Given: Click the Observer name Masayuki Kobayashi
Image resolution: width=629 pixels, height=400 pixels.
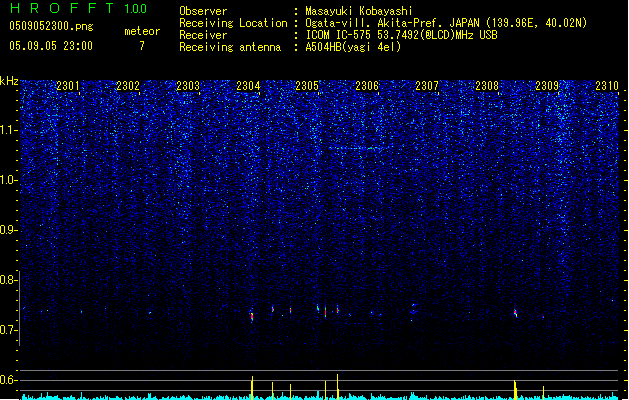Looking at the screenshot, I should point(359,11).
